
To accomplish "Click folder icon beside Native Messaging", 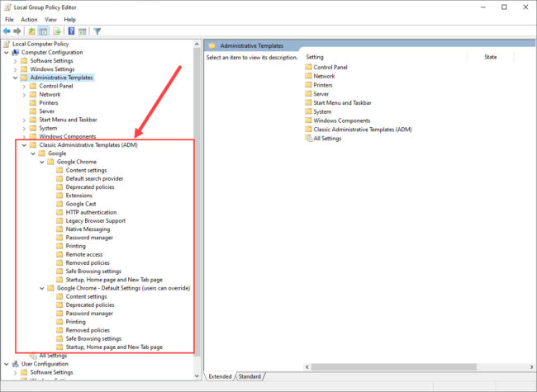I will coord(59,229).
